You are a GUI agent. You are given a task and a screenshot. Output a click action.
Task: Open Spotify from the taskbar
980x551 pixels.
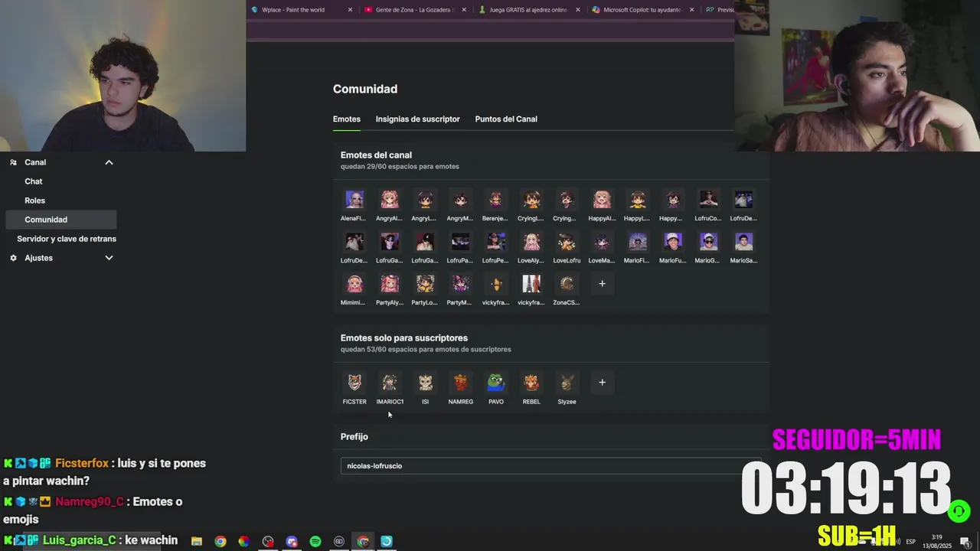tap(315, 541)
